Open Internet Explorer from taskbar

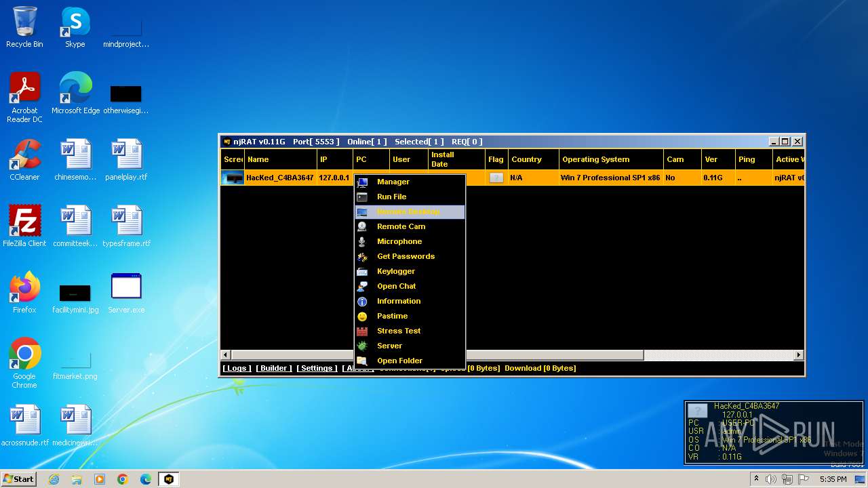(54, 479)
